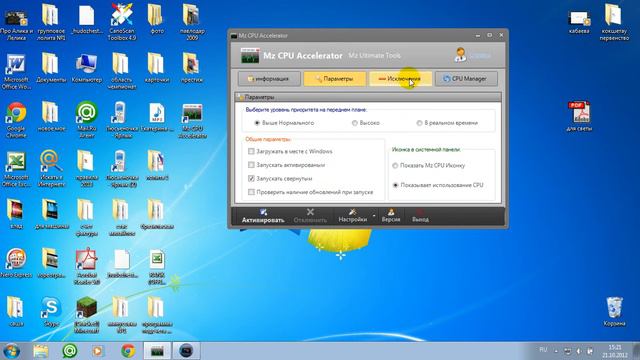Open Корзина recycle bin
The height and width of the screenshot is (360, 640).
(614, 311)
